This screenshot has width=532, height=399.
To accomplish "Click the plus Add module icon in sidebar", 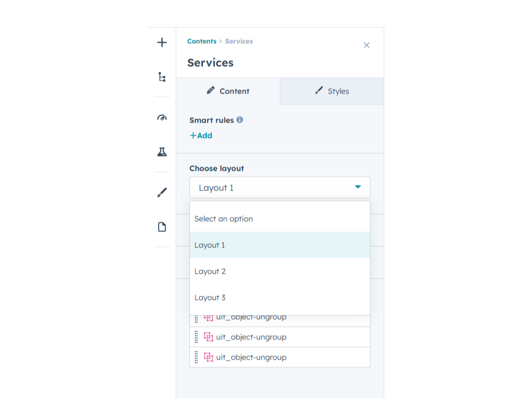I will point(162,43).
